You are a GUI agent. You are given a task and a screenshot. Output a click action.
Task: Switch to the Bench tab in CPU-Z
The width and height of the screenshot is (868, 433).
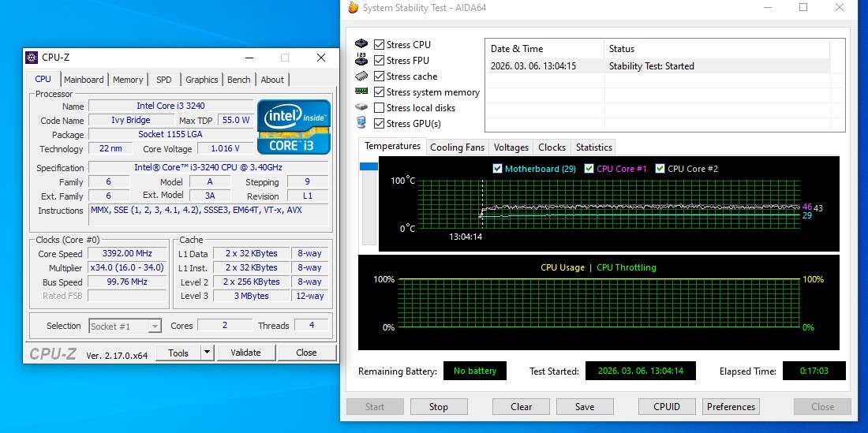[238, 80]
